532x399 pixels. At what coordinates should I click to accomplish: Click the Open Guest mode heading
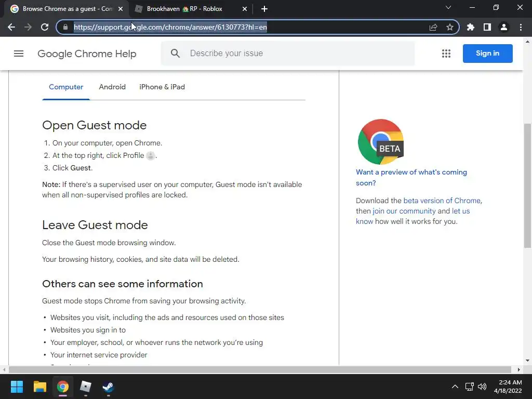pos(95,125)
